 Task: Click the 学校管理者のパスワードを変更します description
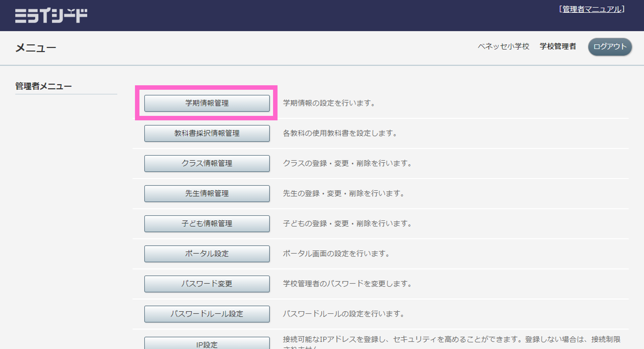coord(347,284)
